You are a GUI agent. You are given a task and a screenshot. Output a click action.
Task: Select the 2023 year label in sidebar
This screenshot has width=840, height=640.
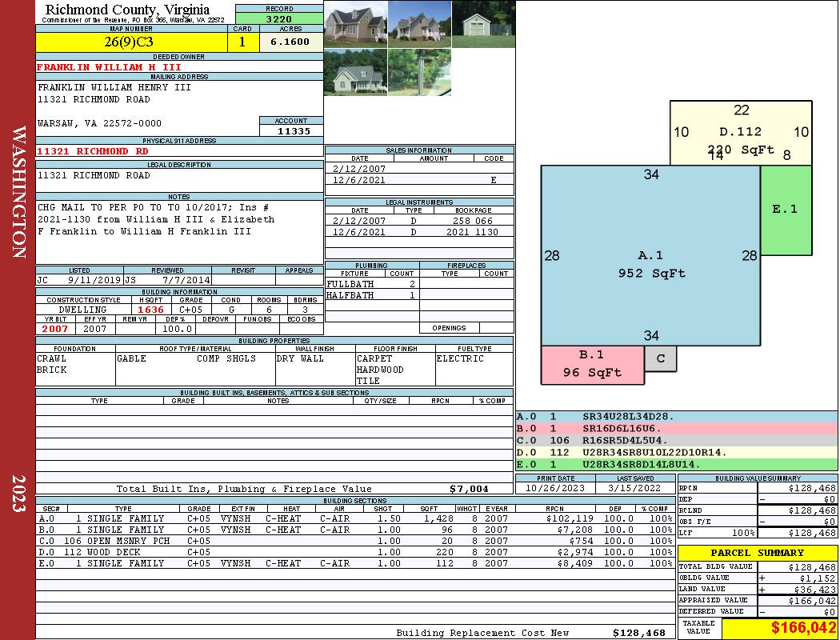pos(18,493)
